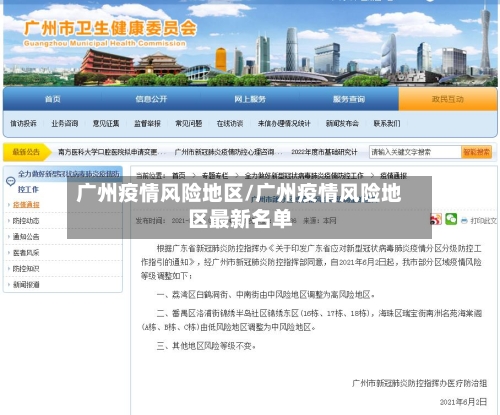Click 专题专栏 in the breadcrumb
The height and width of the screenshot is (415, 500).
215,175
